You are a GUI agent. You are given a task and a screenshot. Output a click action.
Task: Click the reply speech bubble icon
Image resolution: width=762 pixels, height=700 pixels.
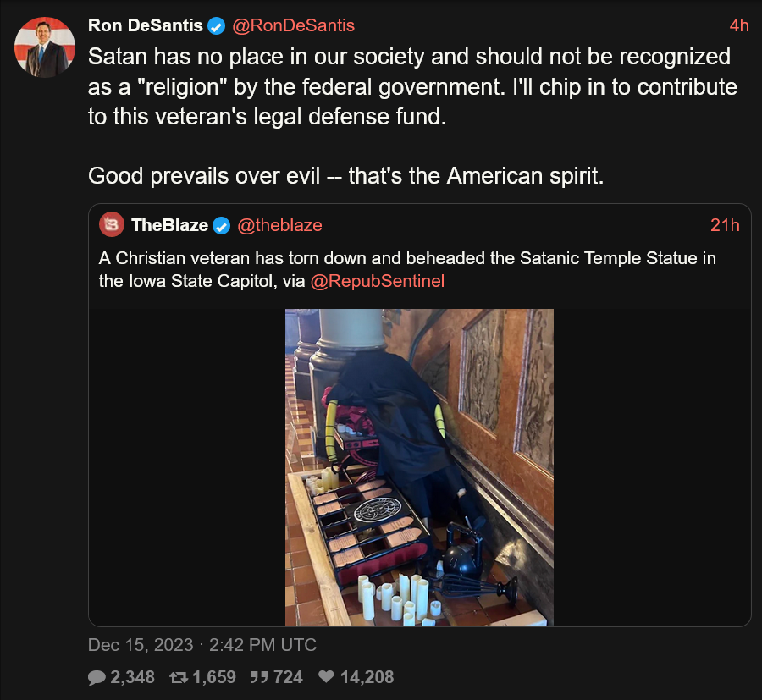coord(97,677)
